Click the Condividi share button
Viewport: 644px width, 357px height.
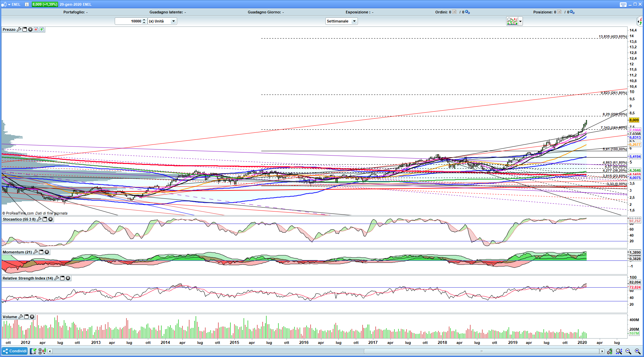pyautogui.click(x=15, y=351)
